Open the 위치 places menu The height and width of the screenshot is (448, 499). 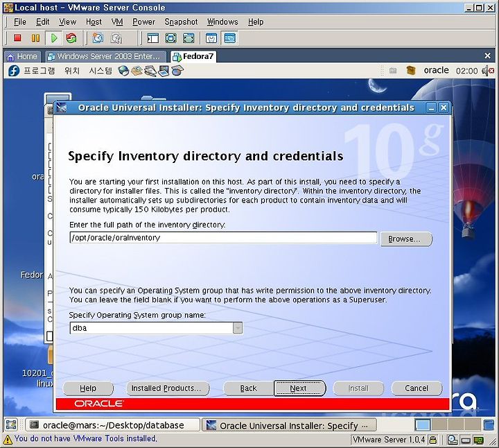[x=72, y=71]
